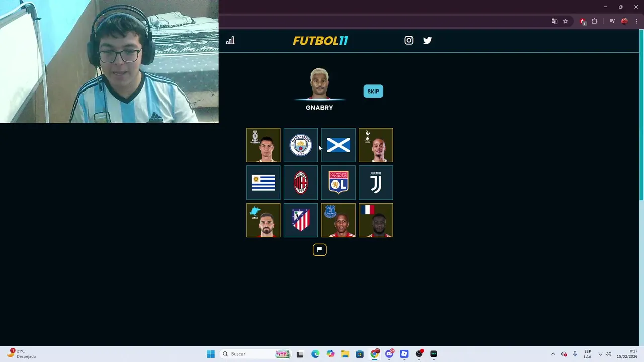Screen dimensions: 644x362
Task: Click the FUTBOL11 logo
Action: click(x=320, y=41)
